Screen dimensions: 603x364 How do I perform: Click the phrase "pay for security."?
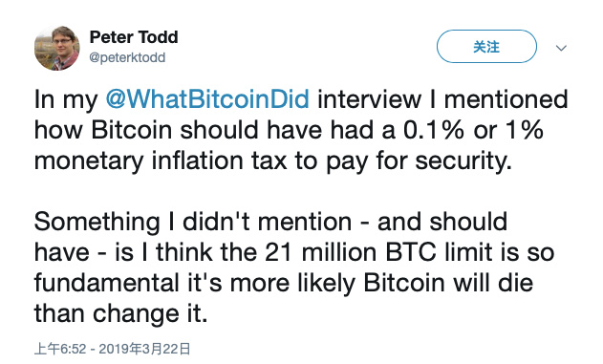click(x=420, y=161)
